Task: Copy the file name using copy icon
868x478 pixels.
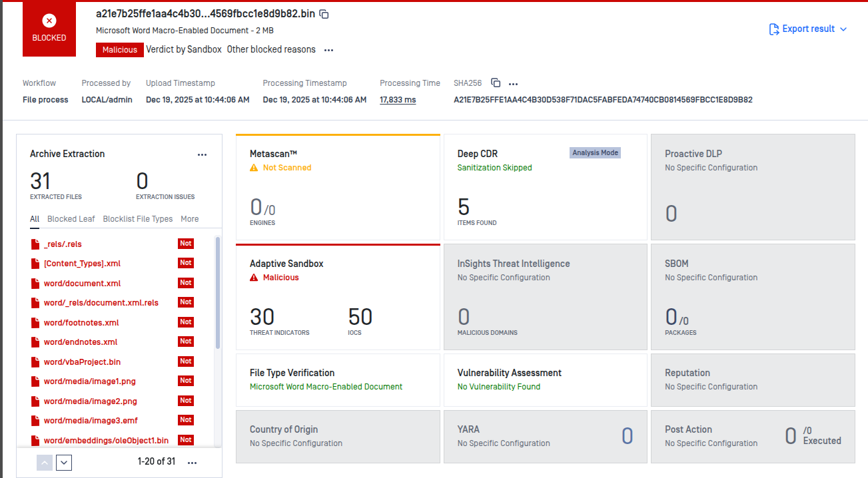Action: click(x=324, y=14)
